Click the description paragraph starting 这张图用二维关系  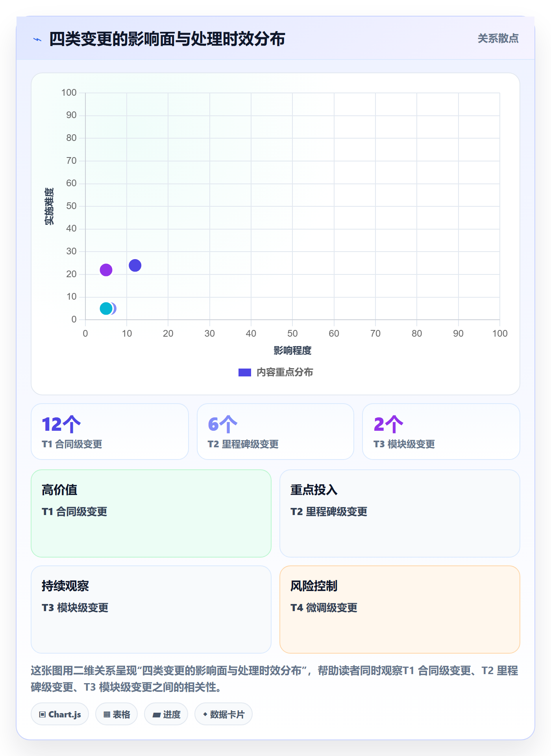point(275,679)
